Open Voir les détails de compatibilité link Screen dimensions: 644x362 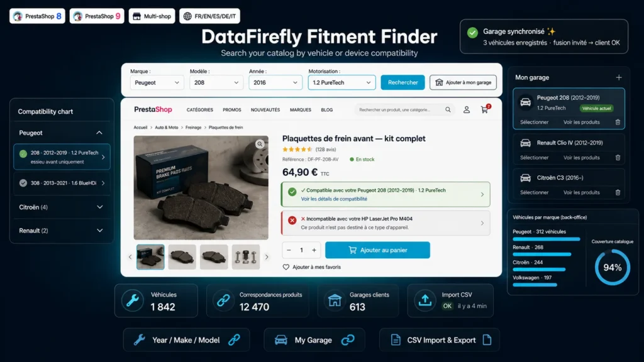click(x=334, y=199)
